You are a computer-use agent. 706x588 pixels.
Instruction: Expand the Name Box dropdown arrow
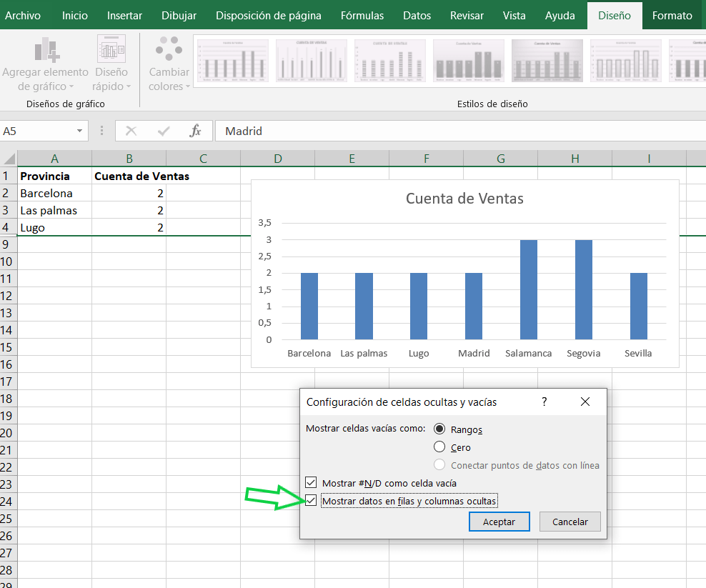tap(79, 131)
